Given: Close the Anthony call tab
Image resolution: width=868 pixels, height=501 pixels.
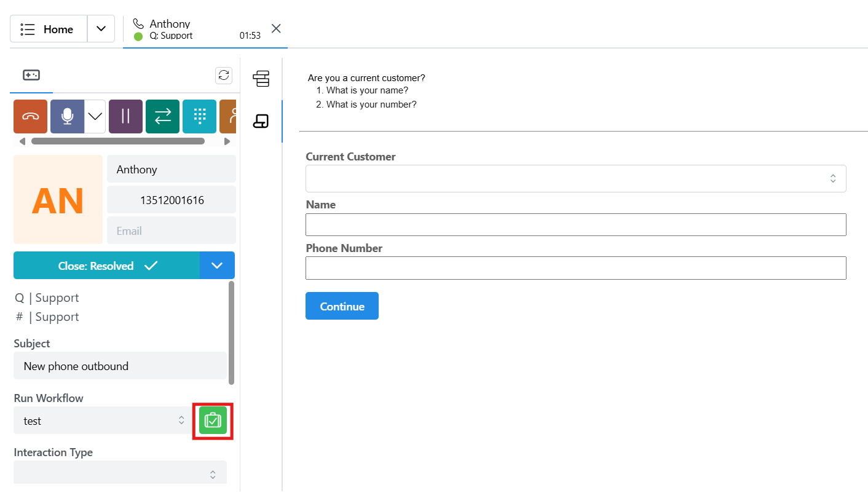Looking at the screenshot, I should (x=276, y=28).
